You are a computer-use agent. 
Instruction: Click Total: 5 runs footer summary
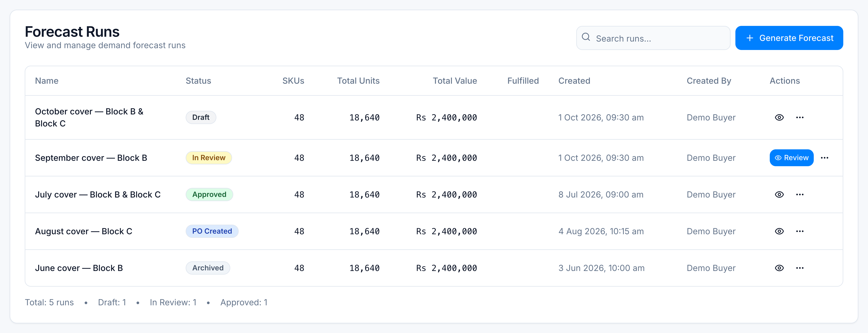point(49,302)
